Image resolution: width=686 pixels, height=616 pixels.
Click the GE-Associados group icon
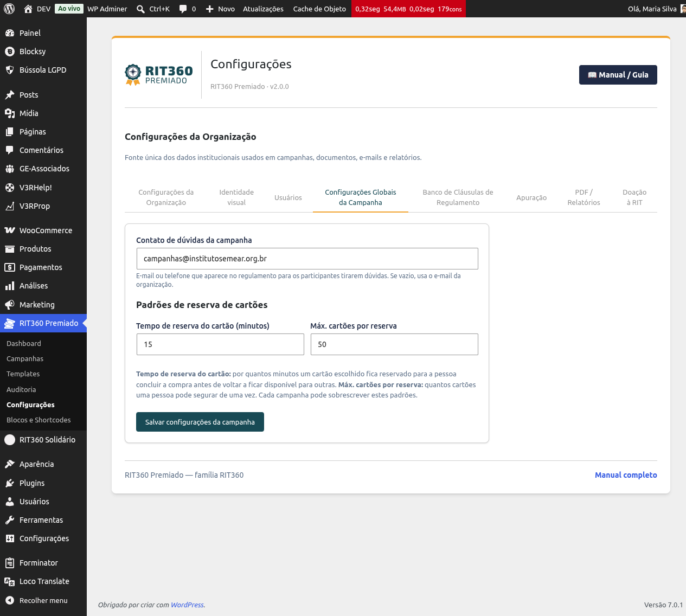pyautogui.click(x=10, y=169)
